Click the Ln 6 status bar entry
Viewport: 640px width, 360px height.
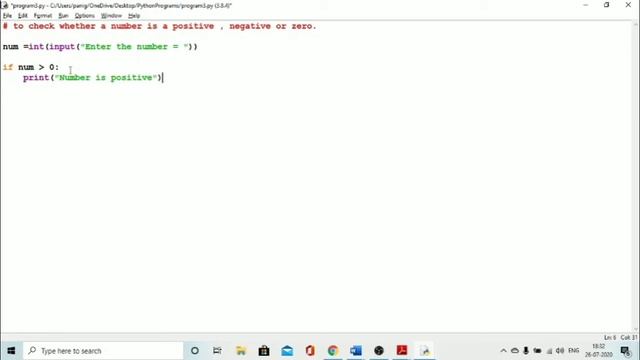(610, 338)
